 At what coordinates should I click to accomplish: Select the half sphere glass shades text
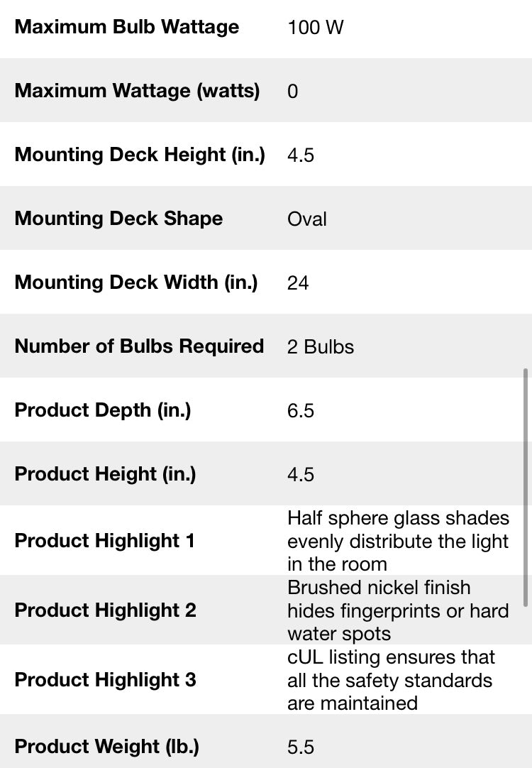pos(399,541)
